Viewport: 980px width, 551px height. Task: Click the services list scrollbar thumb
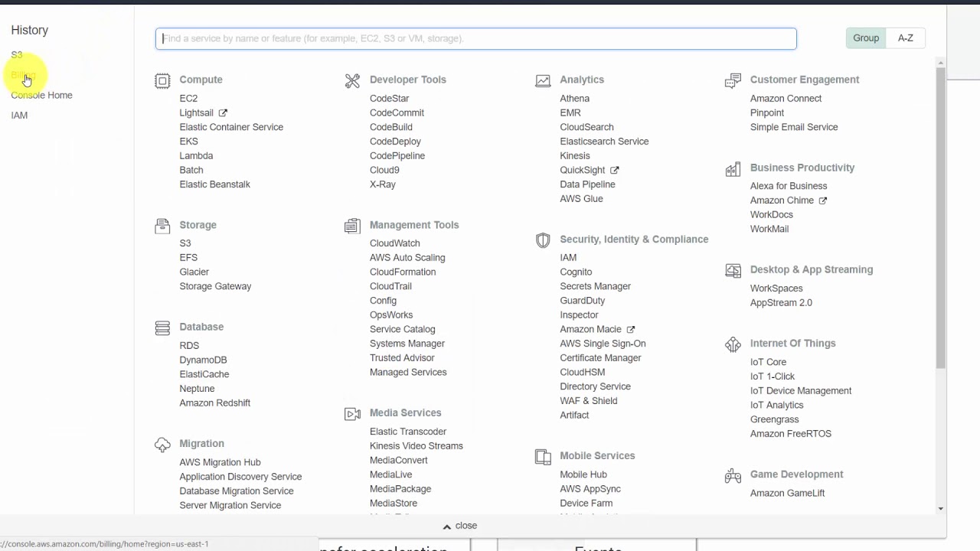(941, 218)
